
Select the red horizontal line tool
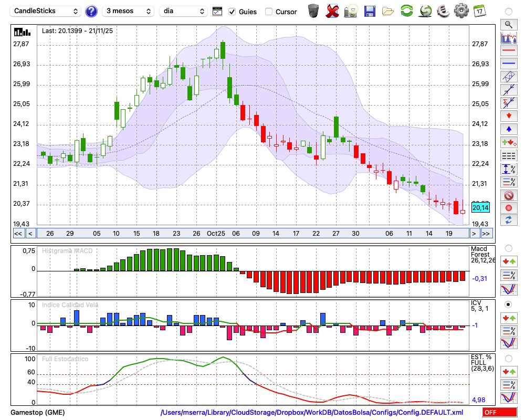pos(508,51)
